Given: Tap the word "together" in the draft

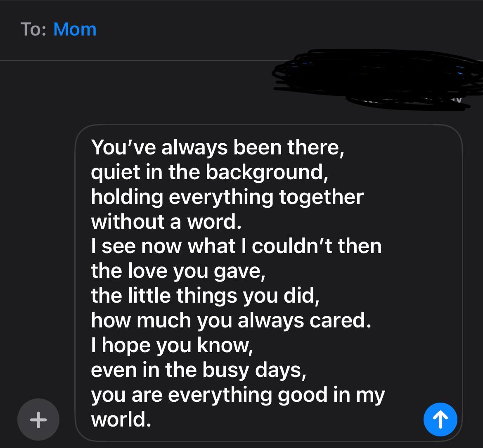Looking at the screenshot, I should 321,197.
